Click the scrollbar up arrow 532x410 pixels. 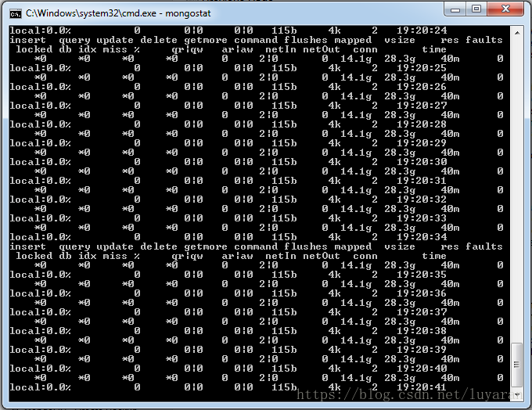coord(517,33)
